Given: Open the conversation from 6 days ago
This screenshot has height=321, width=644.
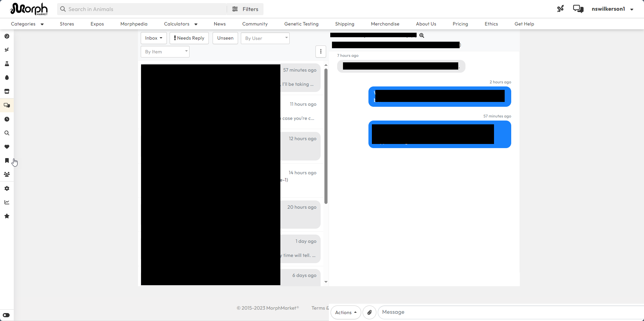Looking at the screenshot, I should pos(230,277).
